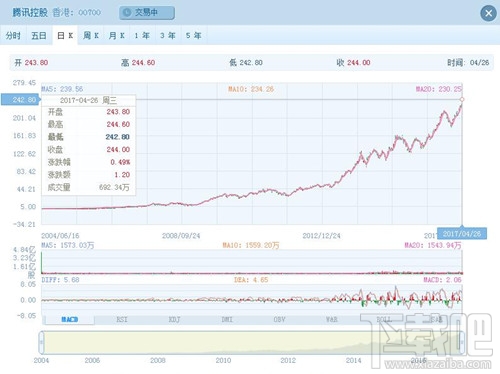Click the 涨跌幅 0.49% tooltip row
This screenshot has height=374, width=500.
(89, 162)
